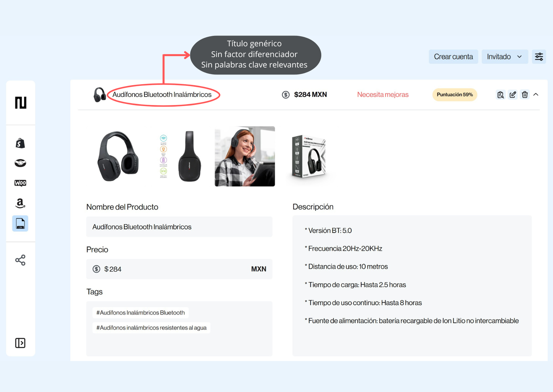Click the Nombre del Producto field
This screenshot has width=553, height=392.
coord(179,227)
